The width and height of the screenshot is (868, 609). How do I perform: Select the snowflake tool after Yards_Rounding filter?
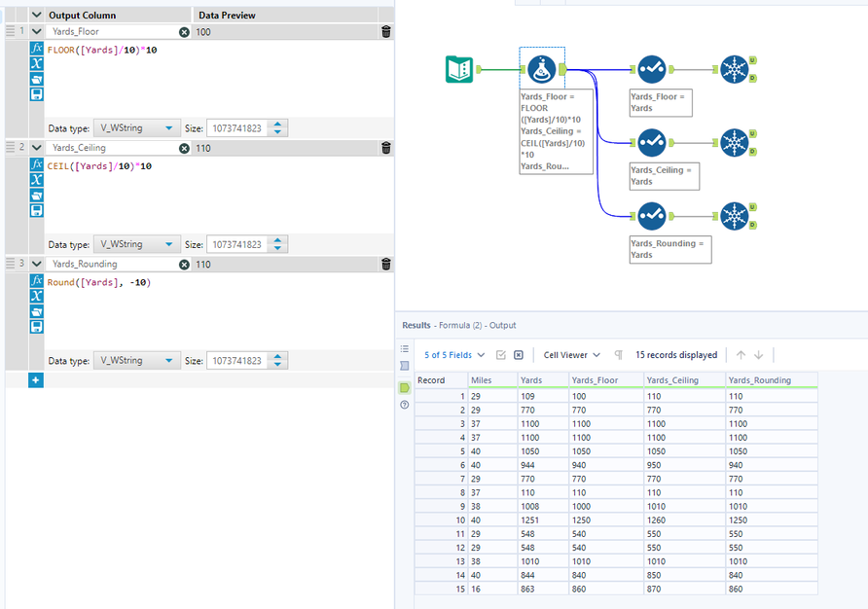coord(735,216)
